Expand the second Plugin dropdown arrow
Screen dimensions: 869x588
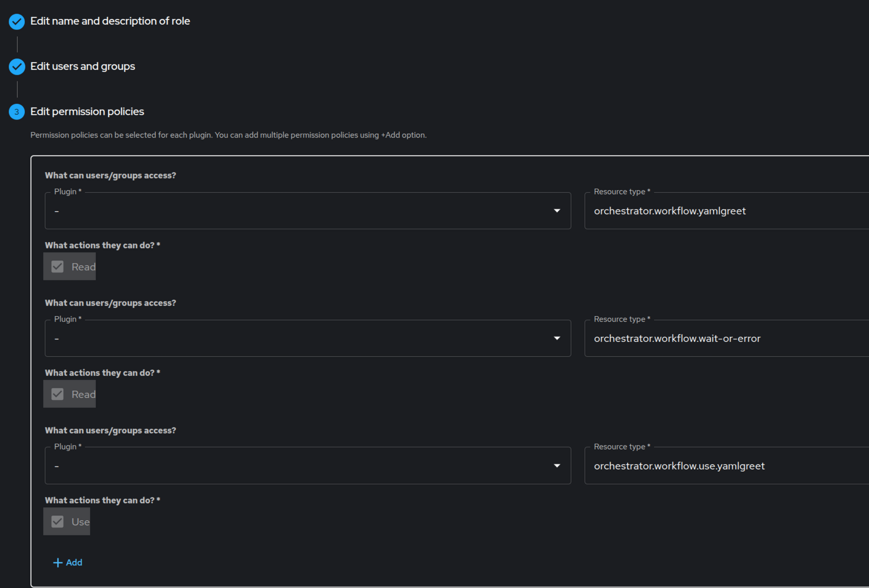point(557,338)
